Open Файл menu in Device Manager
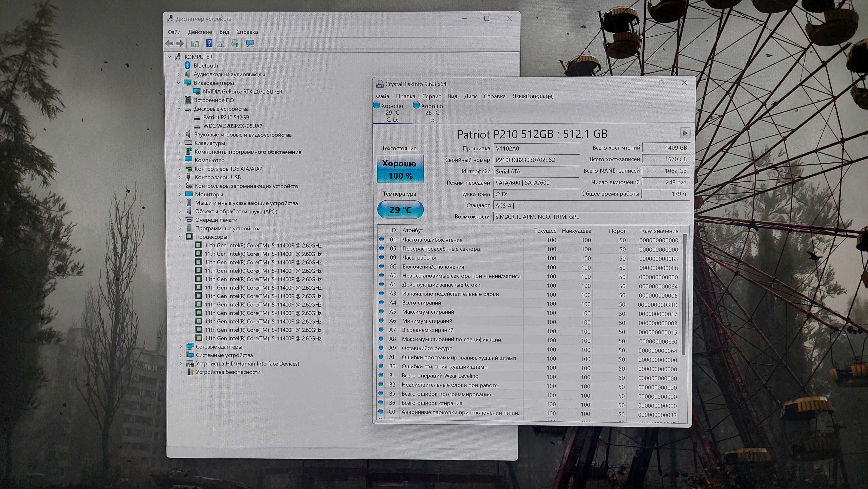The height and width of the screenshot is (489, 868). point(174,32)
